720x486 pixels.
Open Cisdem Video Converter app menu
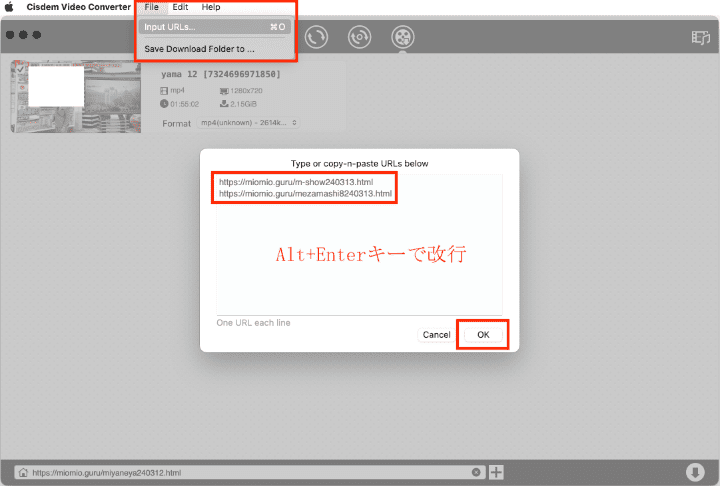click(79, 7)
